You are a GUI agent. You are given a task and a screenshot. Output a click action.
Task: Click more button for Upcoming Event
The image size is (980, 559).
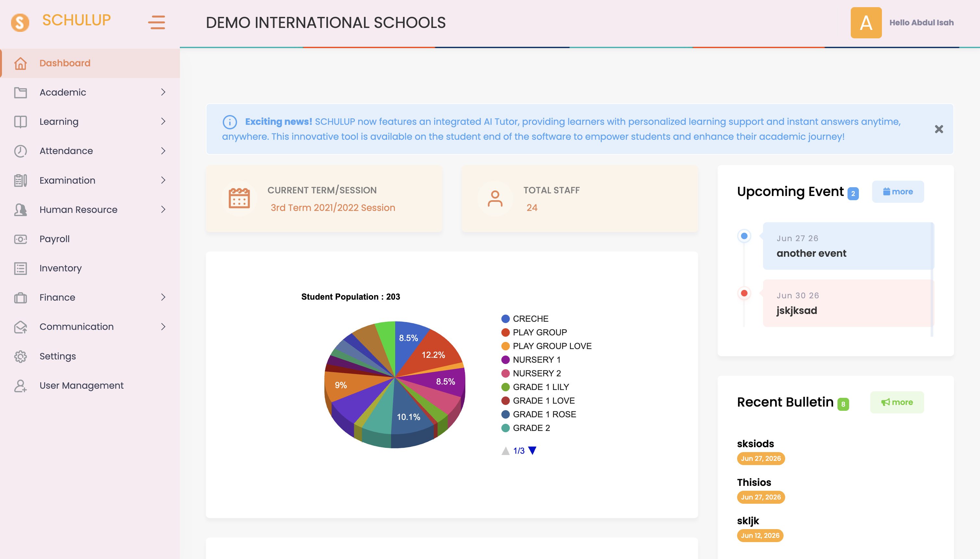[898, 191]
